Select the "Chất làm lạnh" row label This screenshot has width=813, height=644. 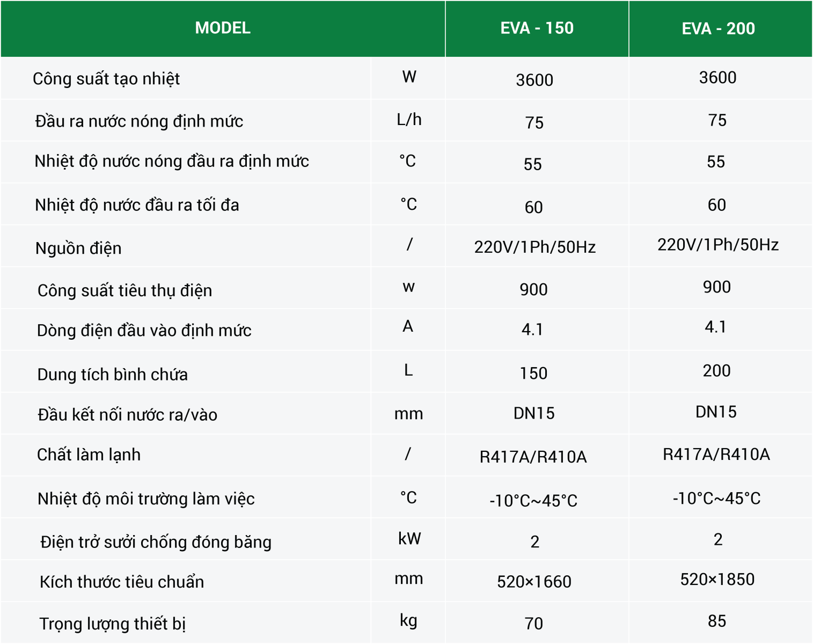89,455
